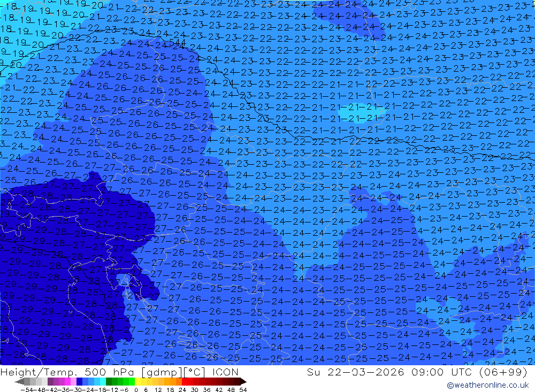The width and height of the screenshot is (535, 392).
Task: Click the '-54' legend scale label
Action: coord(27,390)
